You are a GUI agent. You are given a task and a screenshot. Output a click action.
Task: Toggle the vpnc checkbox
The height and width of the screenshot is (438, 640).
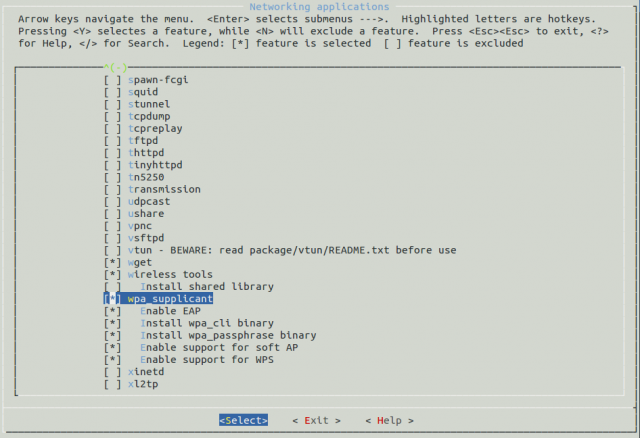112,226
